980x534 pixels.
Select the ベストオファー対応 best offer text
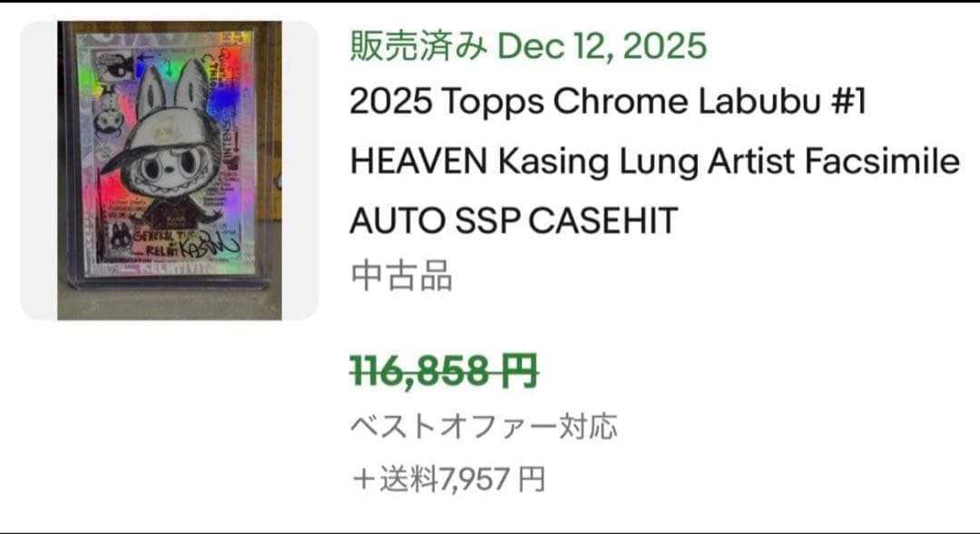pyautogui.click(x=485, y=425)
